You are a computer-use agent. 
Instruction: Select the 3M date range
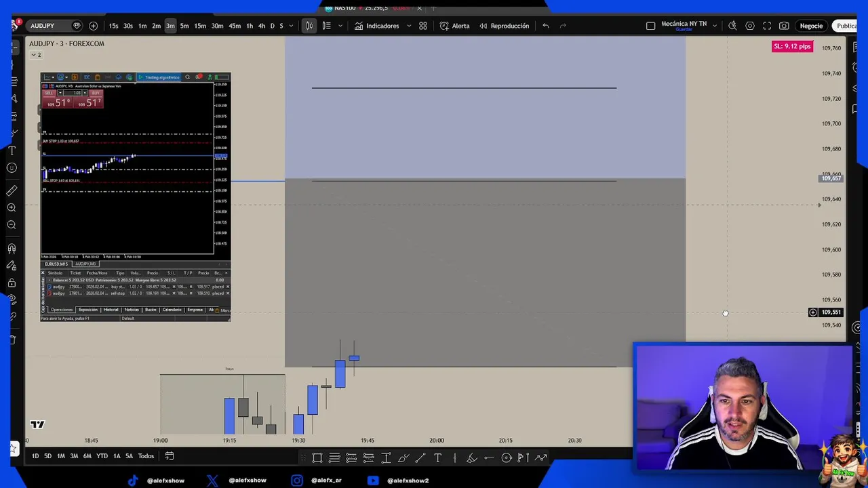click(x=74, y=456)
